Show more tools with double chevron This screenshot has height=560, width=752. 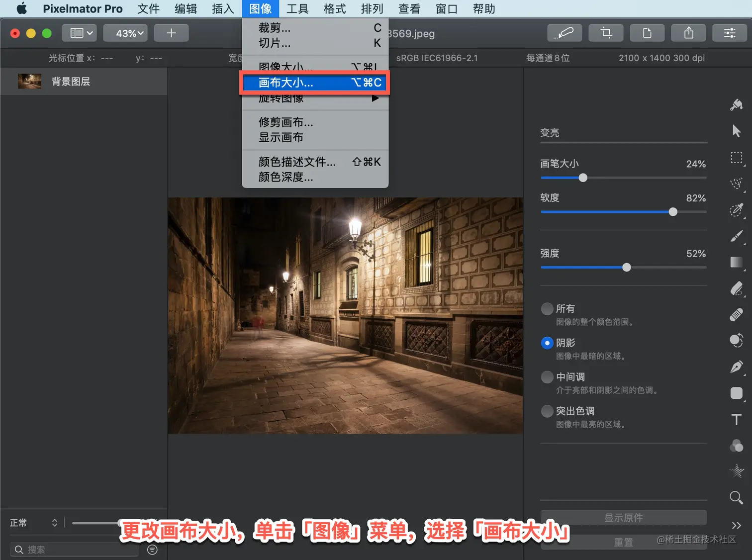pyautogui.click(x=736, y=525)
